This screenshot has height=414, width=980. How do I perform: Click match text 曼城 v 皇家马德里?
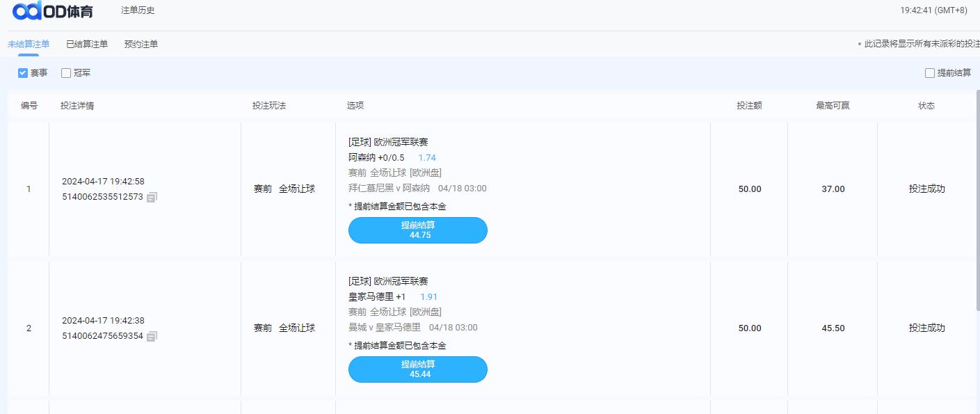pyautogui.click(x=385, y=328)
